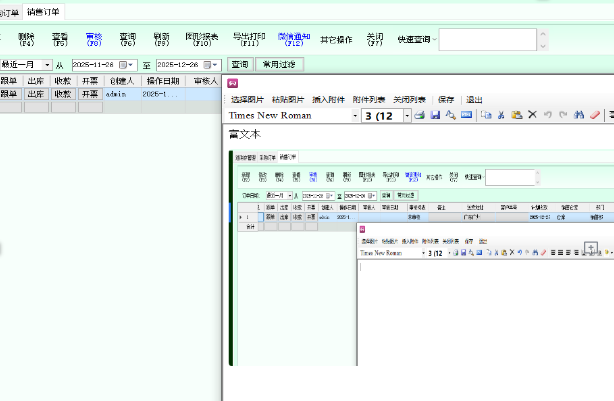This screenshot has height=401, width=614.
Task: Expand the 最近一月 date range dropdown
Action: tap(47, 64)
